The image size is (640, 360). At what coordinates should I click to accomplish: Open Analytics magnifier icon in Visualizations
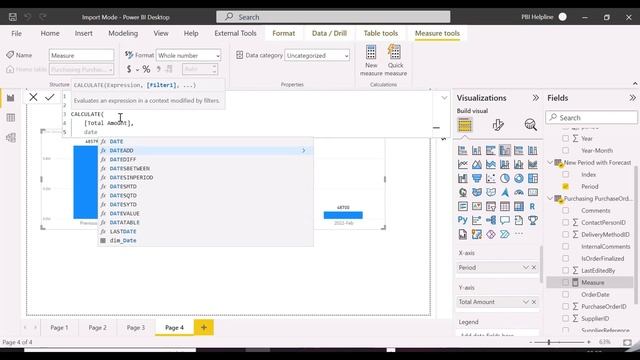click(x=530, y=125)
